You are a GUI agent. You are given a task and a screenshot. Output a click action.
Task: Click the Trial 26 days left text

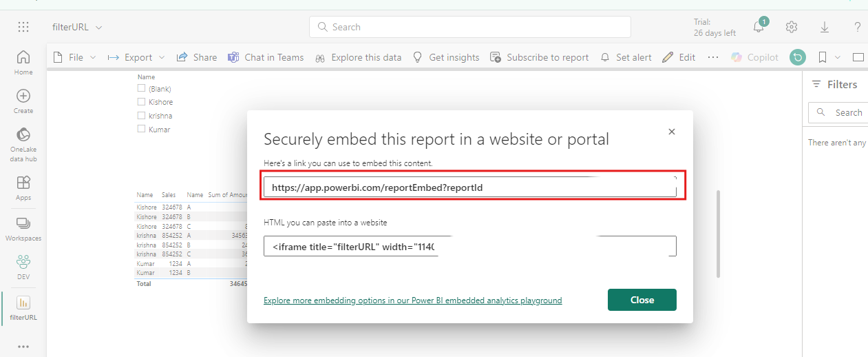point(714,28)
